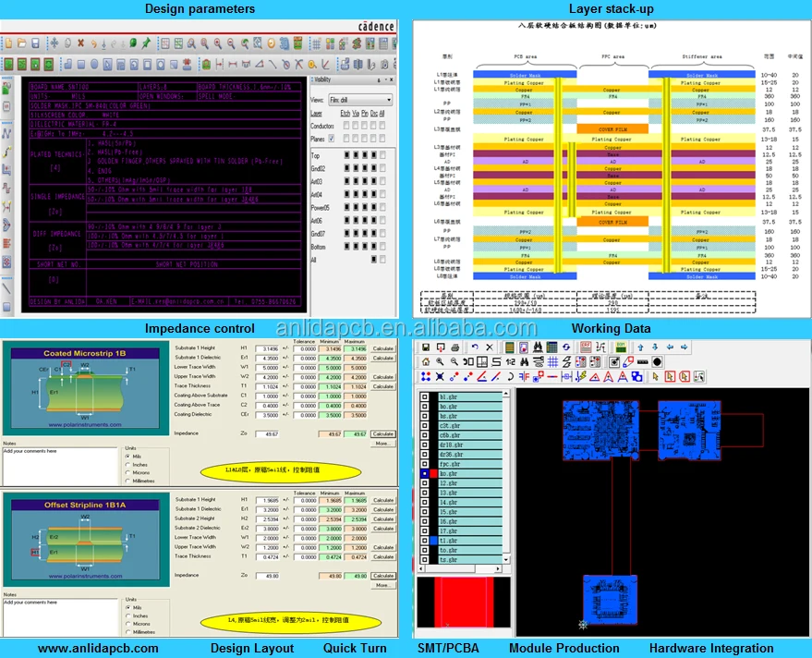The image size is (812, 658).
Task: Toggle the Planes checkbox in Visibility panel
Action: pyautogui.click(x=332, y=139)
